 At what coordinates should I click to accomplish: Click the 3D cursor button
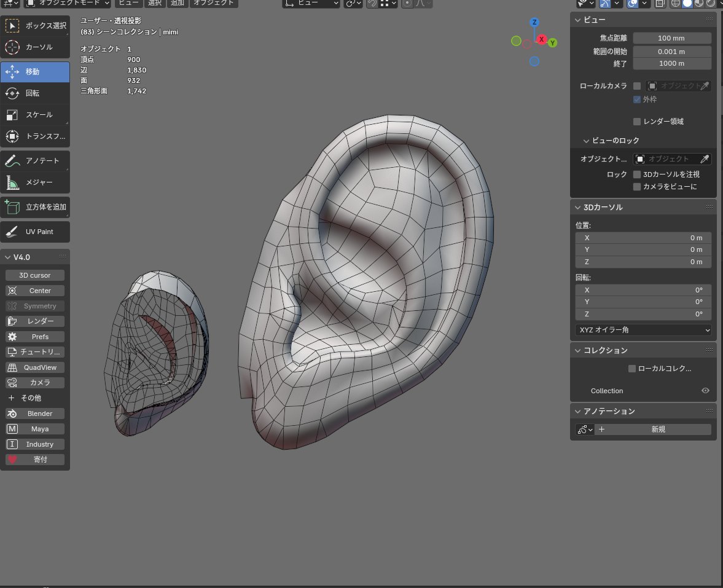click(x=35, y=275)
